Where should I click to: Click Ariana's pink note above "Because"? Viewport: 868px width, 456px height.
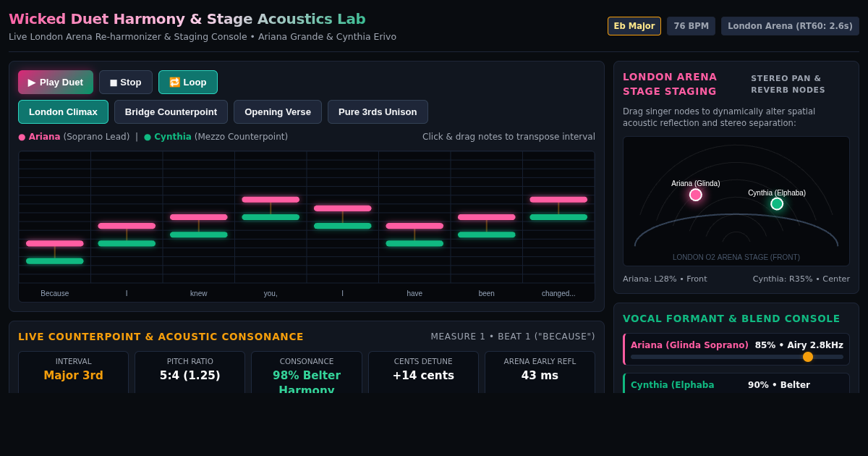[x=55, y=243]
